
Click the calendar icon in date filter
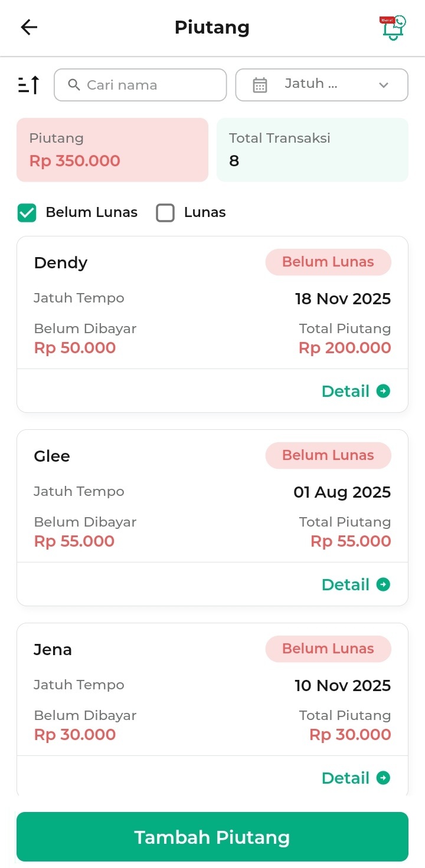point(260,85)
